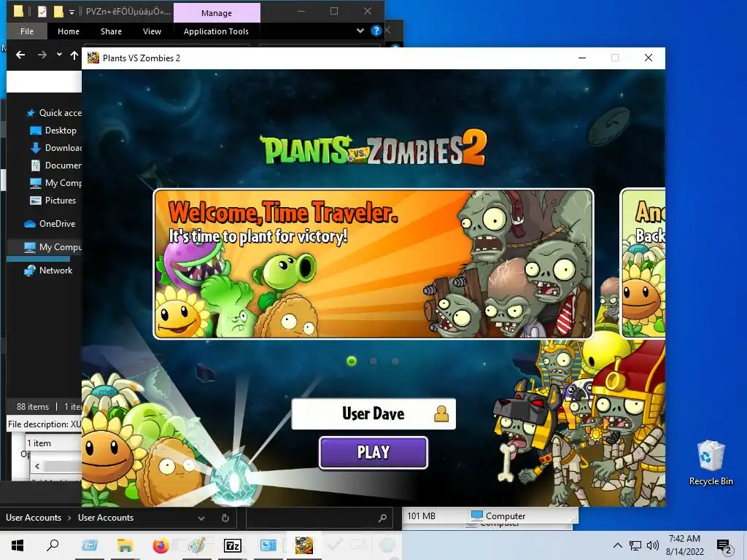This screenshot has height=560, width=747.
Task: Click the network status tray icon
Action: point(635,545)
